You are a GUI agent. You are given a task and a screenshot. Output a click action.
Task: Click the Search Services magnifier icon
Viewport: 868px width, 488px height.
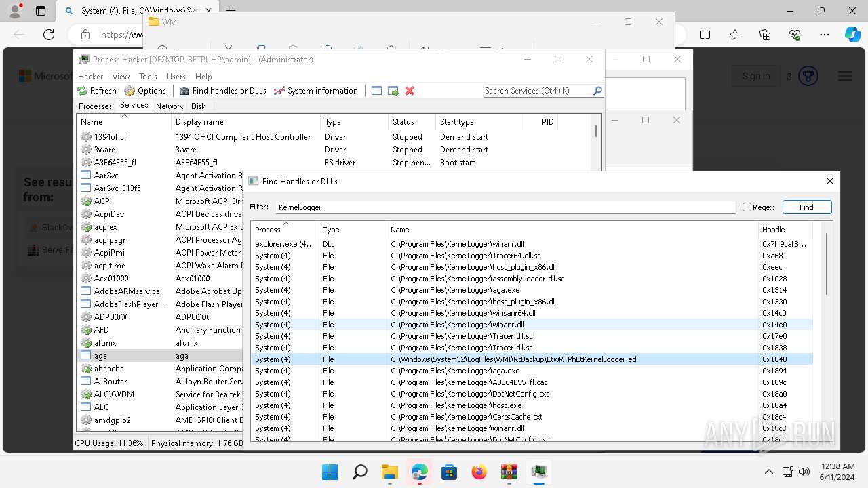(x=597, y=91)
